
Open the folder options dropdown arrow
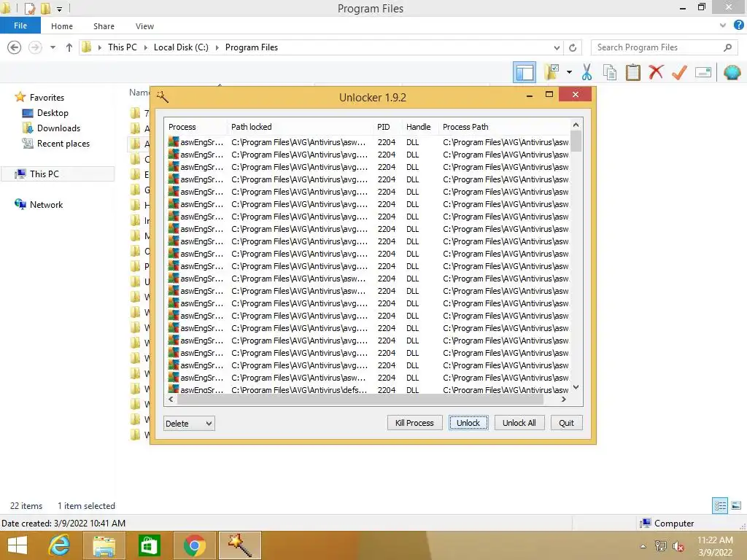click(x=569, y=72)
